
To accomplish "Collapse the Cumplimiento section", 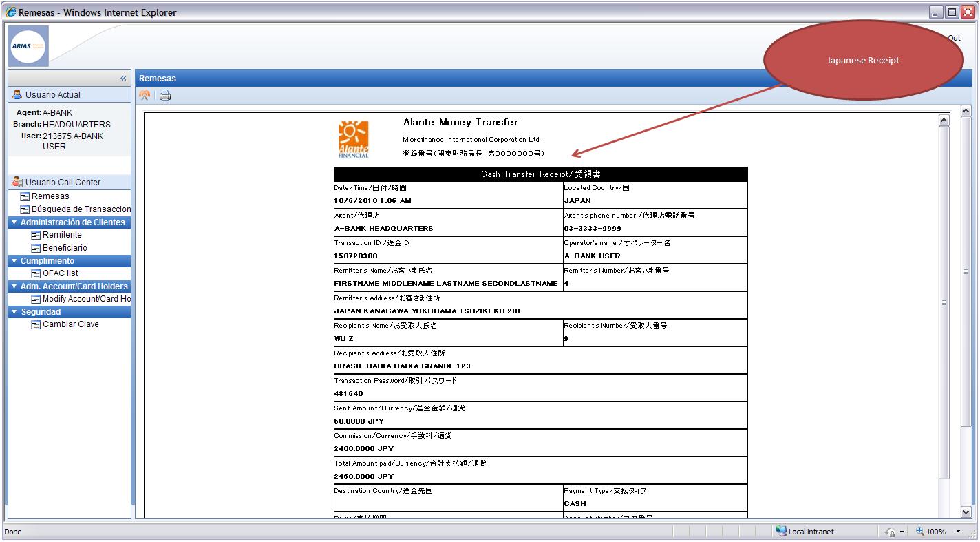I will (x=14, y=261).
